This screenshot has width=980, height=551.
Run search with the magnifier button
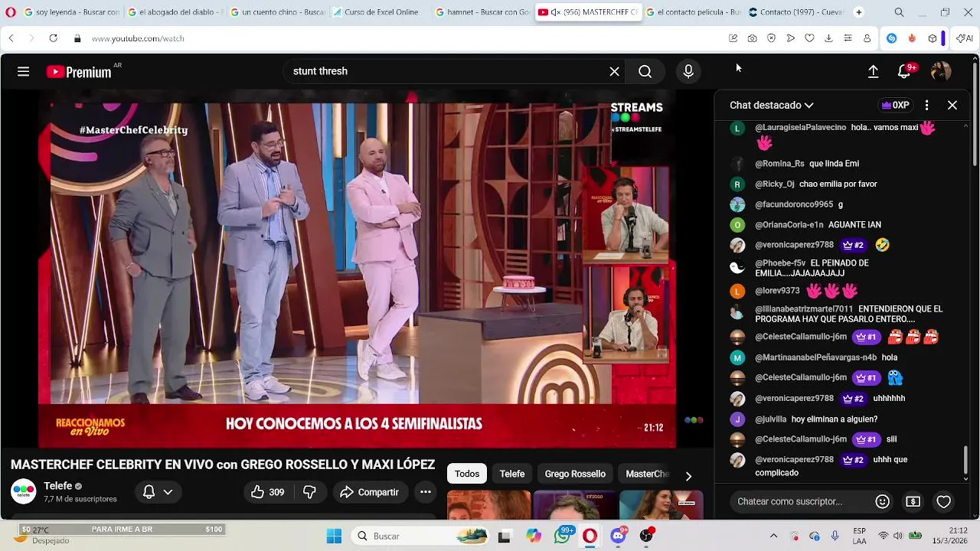click(645, 71)
